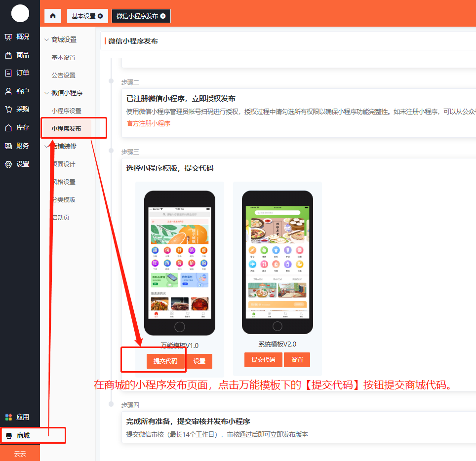Open 财务 finance section
This screenshot has width=476, height=461.
pyautogui.click(x=17, y=146)
